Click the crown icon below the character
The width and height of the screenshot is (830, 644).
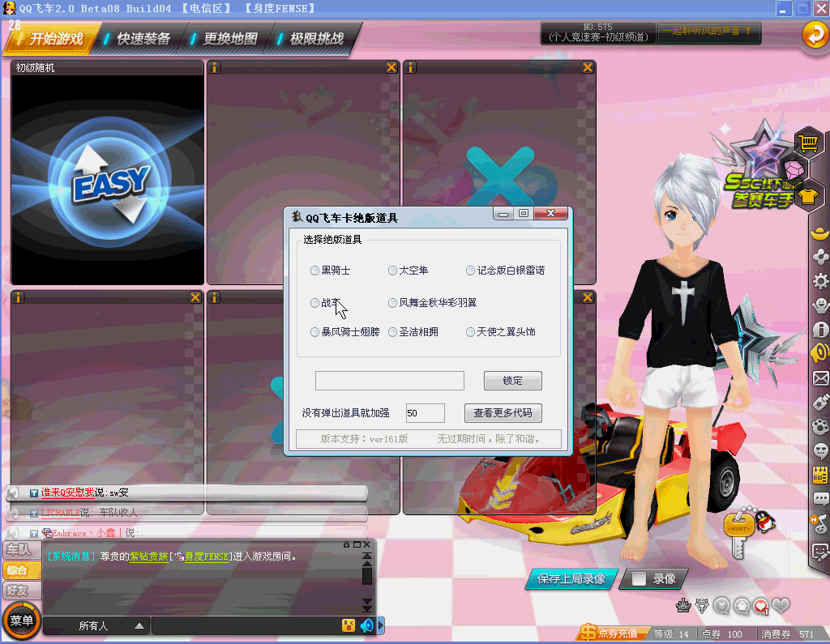click(683, 605)
